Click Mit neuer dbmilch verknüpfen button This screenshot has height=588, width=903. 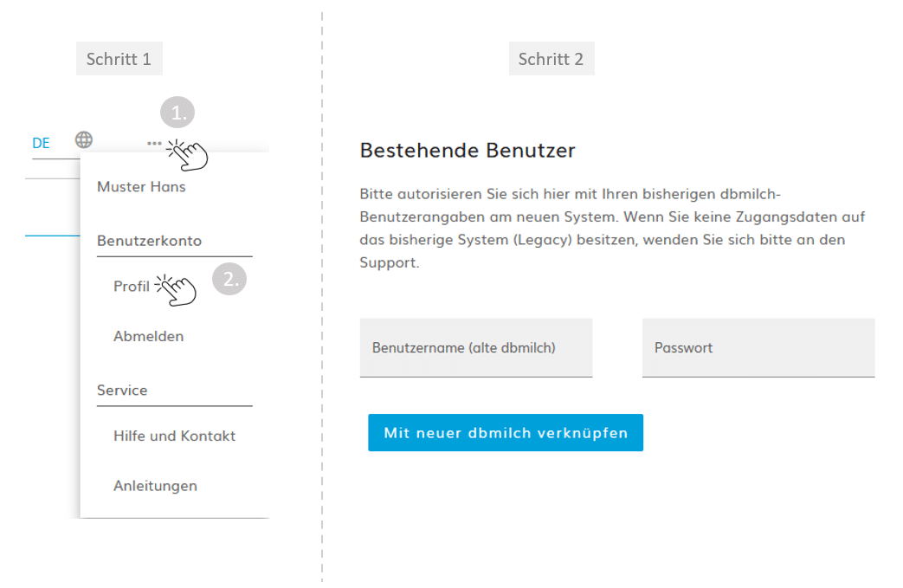tap(506, 432)
